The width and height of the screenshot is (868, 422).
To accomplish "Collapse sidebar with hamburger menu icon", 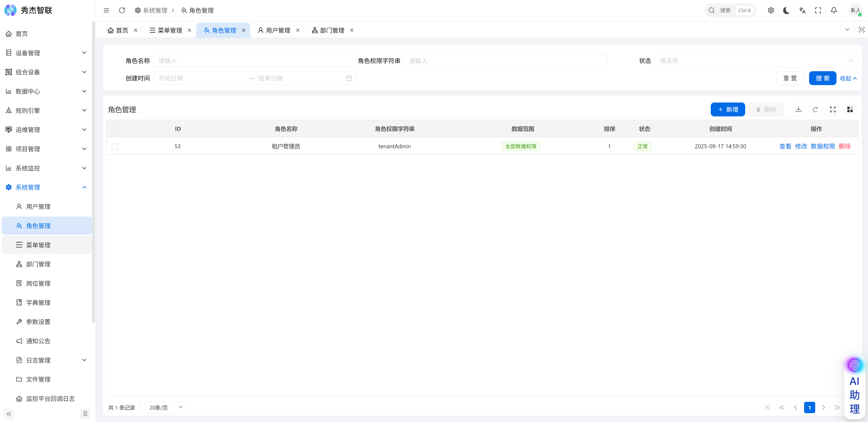I will click(x=106, y=10).
